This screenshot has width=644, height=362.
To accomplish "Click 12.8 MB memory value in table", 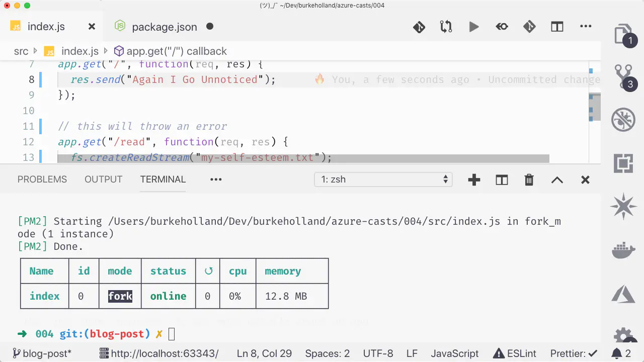I will 286,296.
